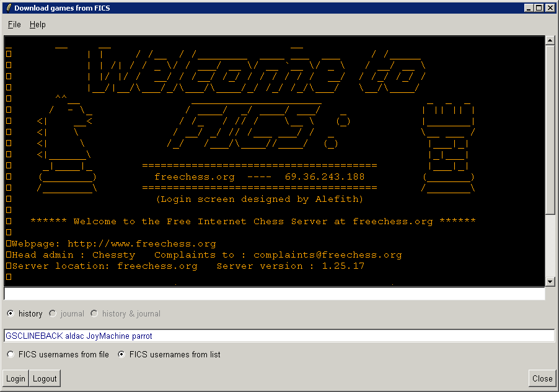Image resolution: width=559 pixels, height=392 pixels.
Task: Click the feather app icon in title bar
Action: pos(7,8)
